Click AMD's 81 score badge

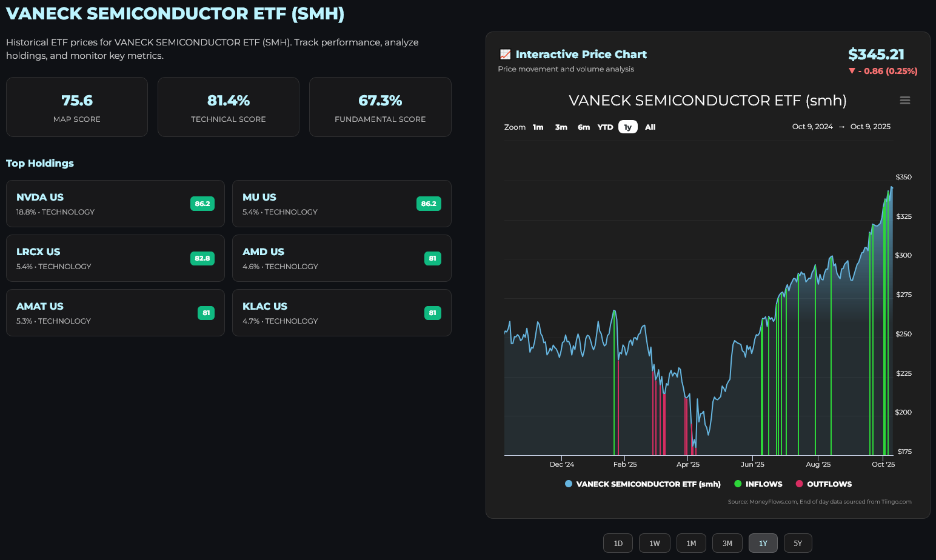click(x=433, y=258)
